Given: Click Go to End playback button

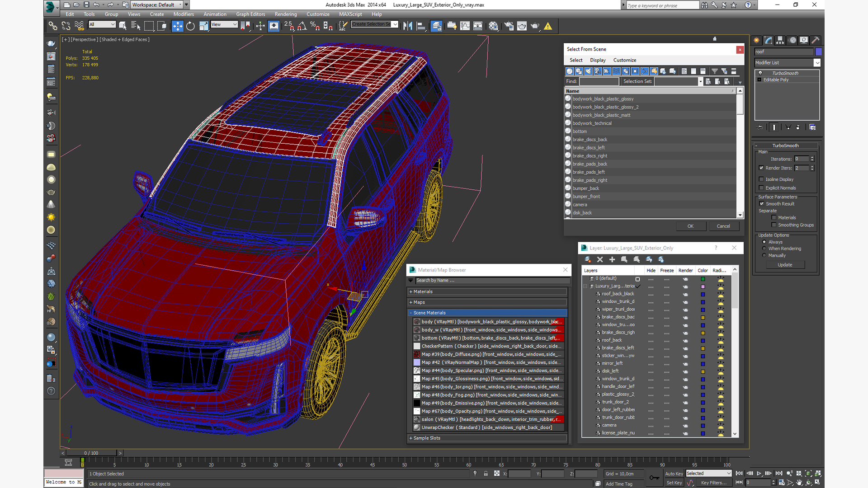Looking at the screenshot, I should point(779,474).
